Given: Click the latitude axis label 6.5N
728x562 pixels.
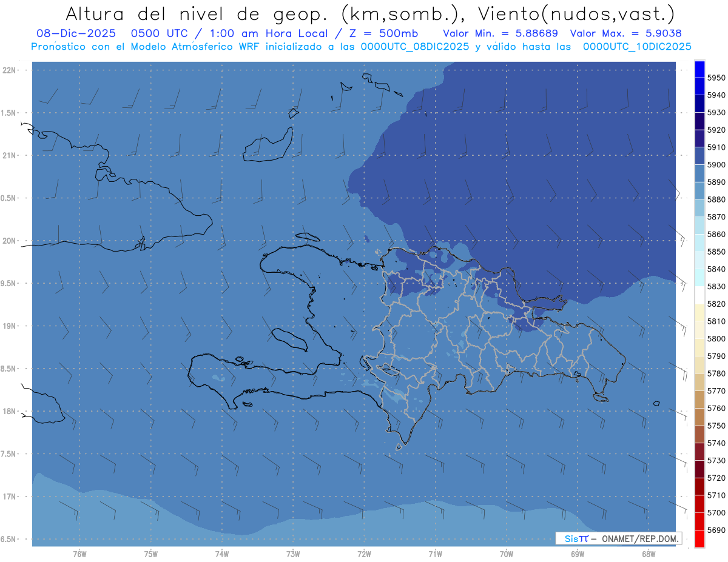Looking at the screenshot, I should pyautogui.click(x=9, y=540).
